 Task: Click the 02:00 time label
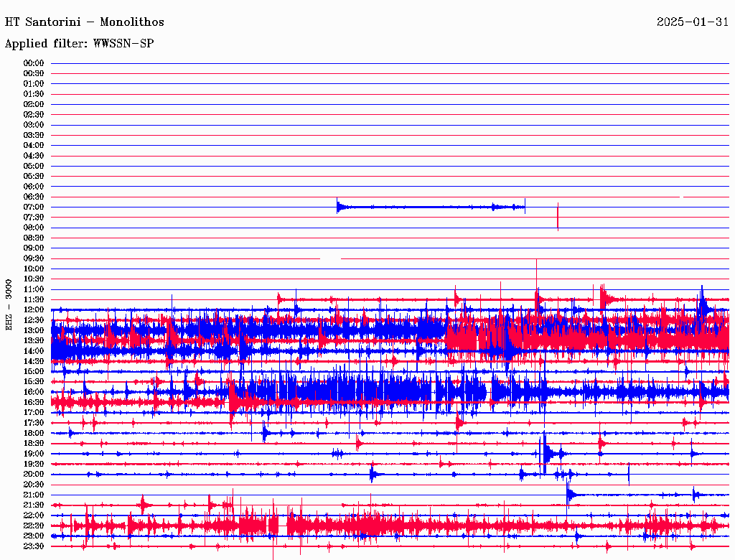click(34, 105)
